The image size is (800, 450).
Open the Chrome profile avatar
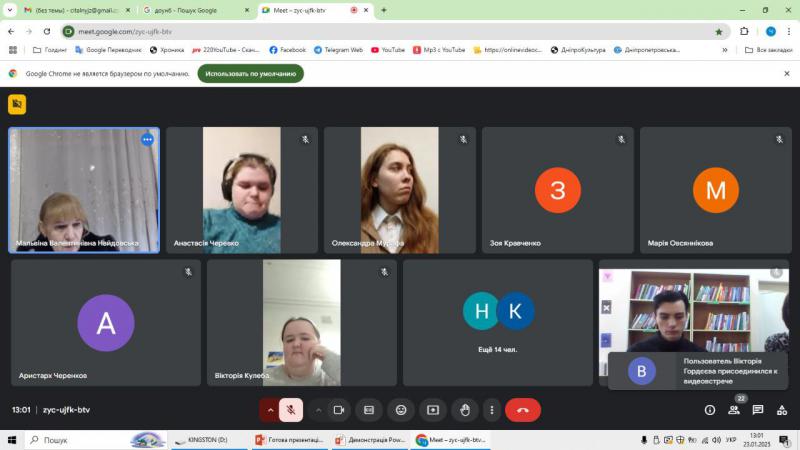[771, 32]
